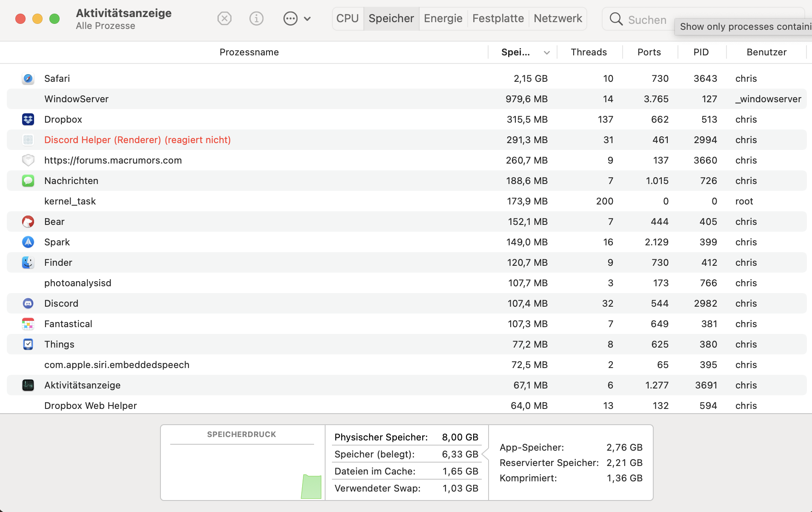812x512 pixels.
Task: Open the more options ellipsis dropdown
Action: 297,19
